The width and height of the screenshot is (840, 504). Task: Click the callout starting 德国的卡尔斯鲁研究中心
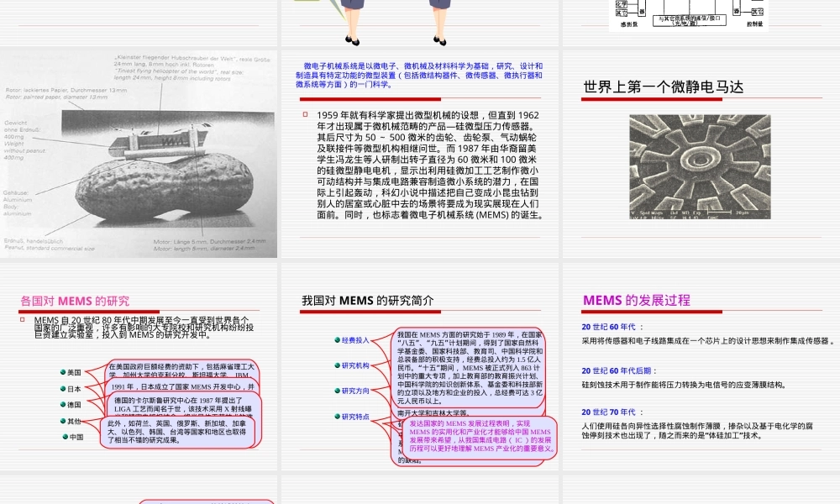click(x=185, y=404)
